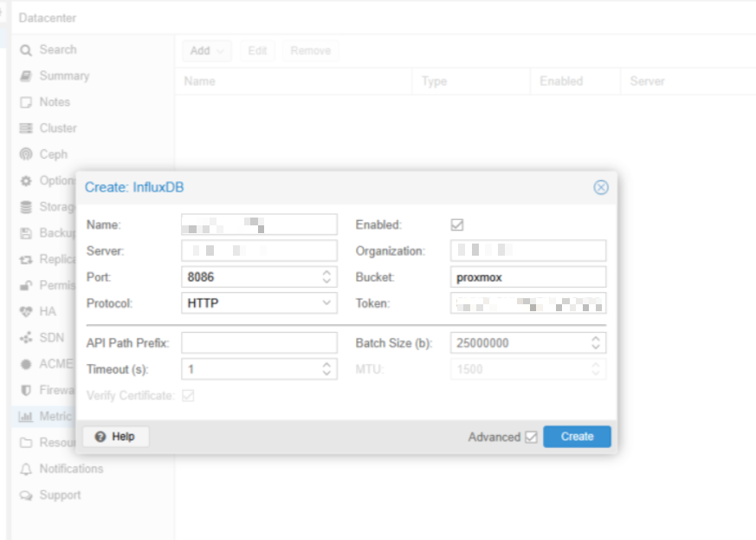Screen dimensions: 756x540
Task: Toggle the Enabled checkbox
Action: 457,224
